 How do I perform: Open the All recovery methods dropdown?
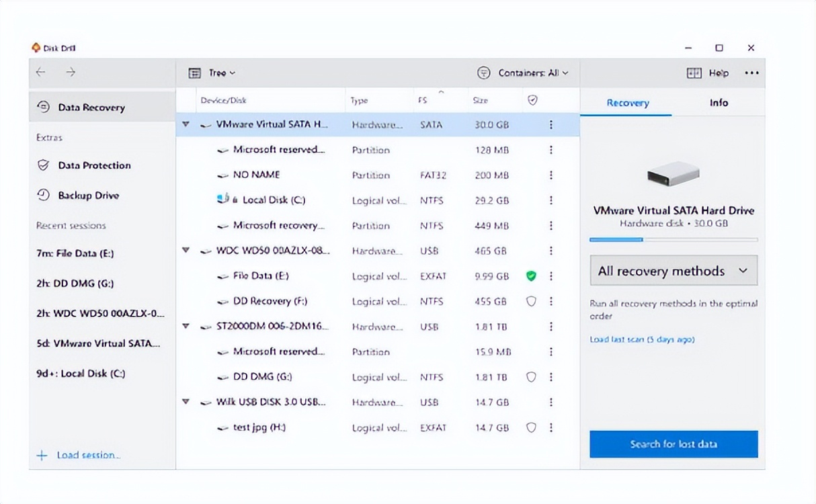(674, 271)
